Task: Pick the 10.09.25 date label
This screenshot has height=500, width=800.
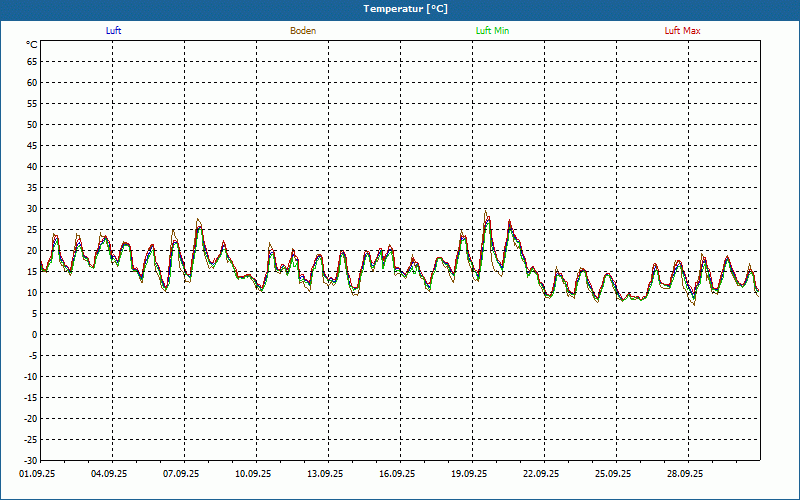Action: point(254,474)
